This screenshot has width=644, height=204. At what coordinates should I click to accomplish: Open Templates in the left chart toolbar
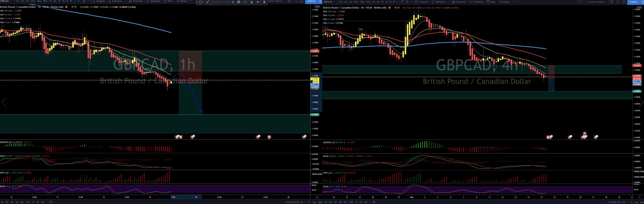click(x=153, y=1)
